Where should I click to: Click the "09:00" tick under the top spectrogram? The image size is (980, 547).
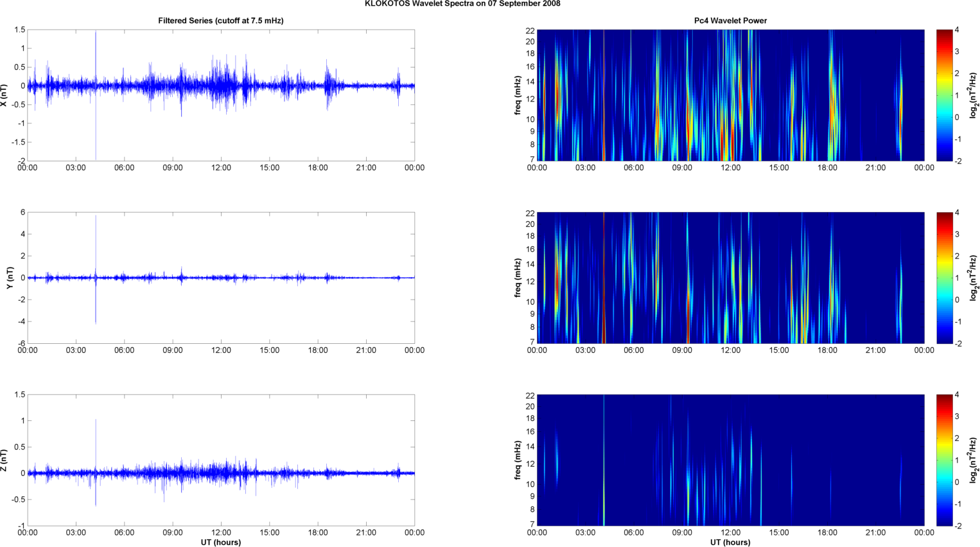tap(682, 168)
